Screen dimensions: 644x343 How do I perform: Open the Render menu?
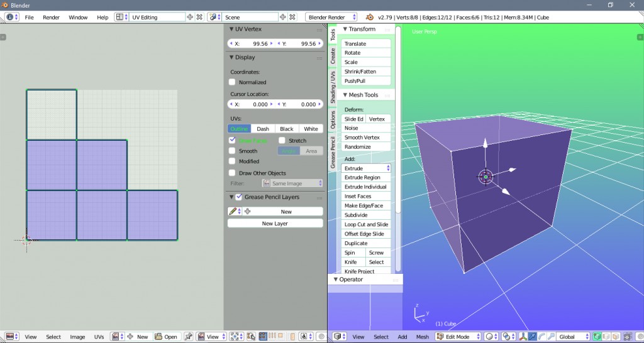point(51,17)
